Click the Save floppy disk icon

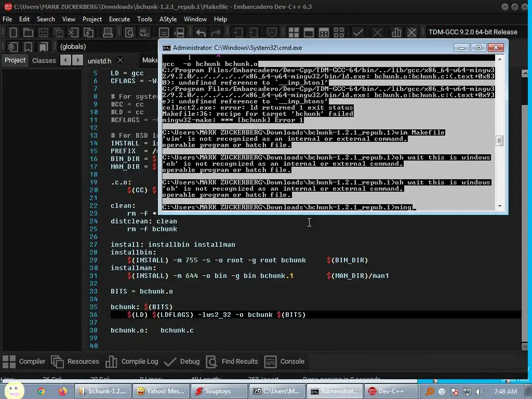pyautogui.click(x=43, y=33)
